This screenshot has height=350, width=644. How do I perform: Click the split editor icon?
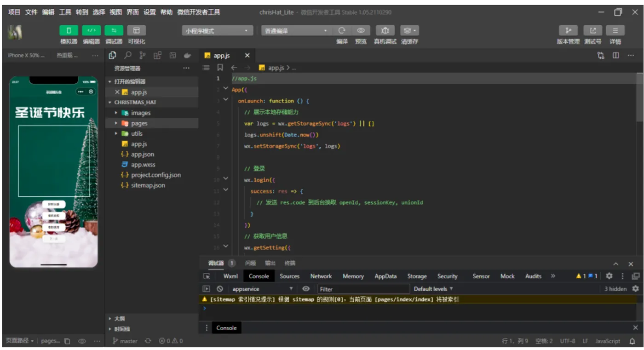(x=615, y=55)
